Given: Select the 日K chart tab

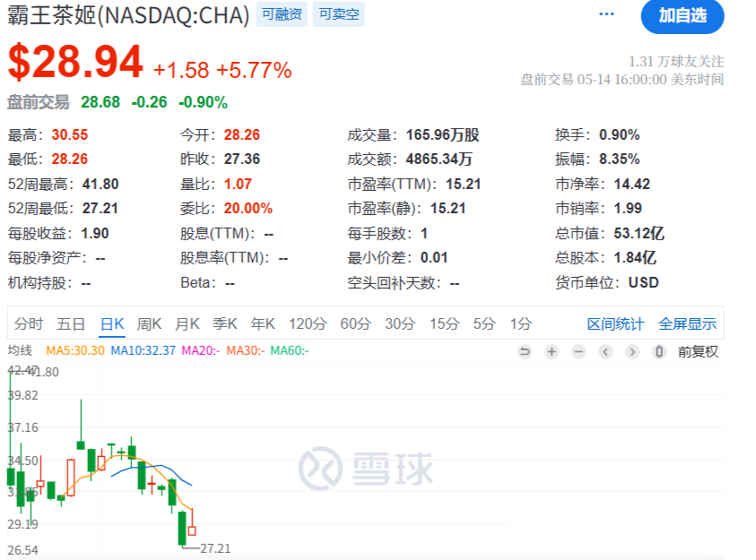Looking at the screenshot, I should click(x=112, y=323).
